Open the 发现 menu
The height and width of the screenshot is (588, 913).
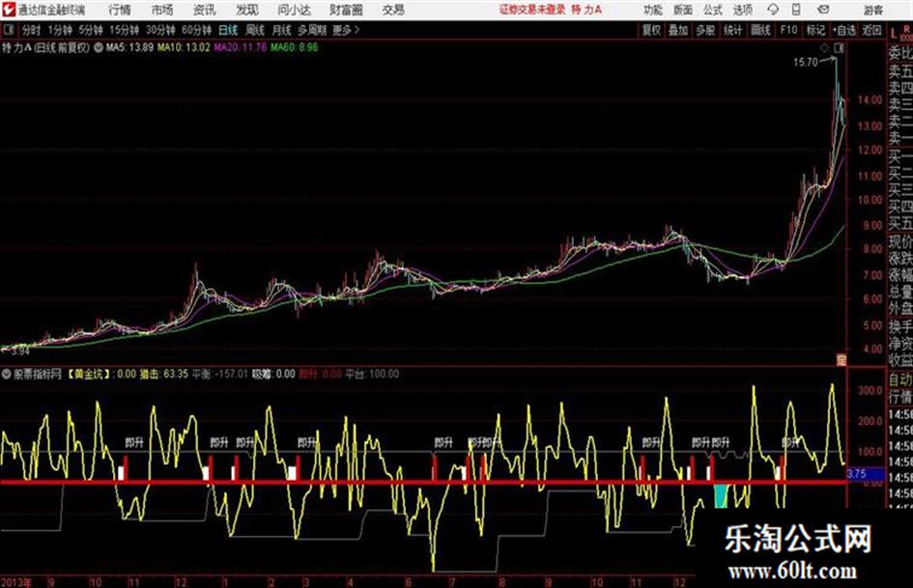(x=247, y=10)
